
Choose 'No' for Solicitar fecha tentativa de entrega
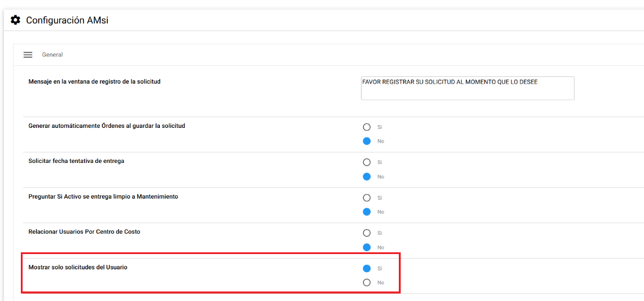pos(367,177)
